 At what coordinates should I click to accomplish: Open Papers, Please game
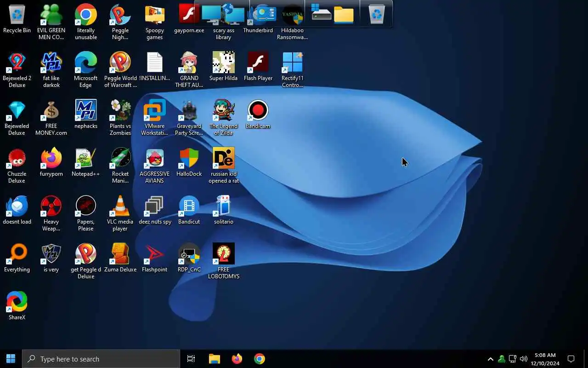coord(86,213)
